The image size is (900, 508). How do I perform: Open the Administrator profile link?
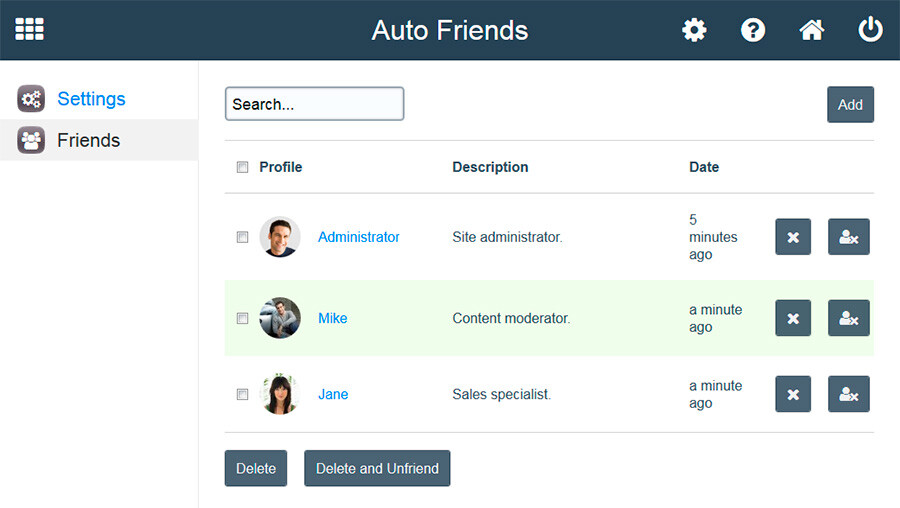click(358, 237)
